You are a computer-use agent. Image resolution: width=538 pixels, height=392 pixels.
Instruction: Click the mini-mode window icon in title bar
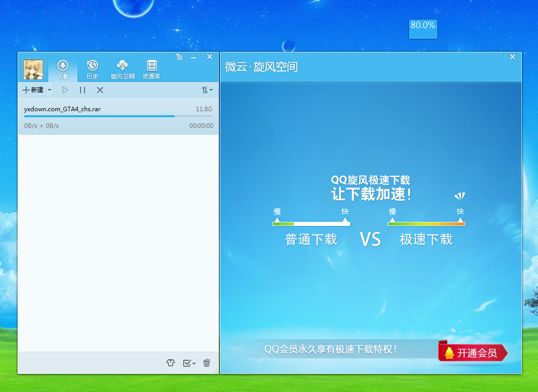coord(179,57)
